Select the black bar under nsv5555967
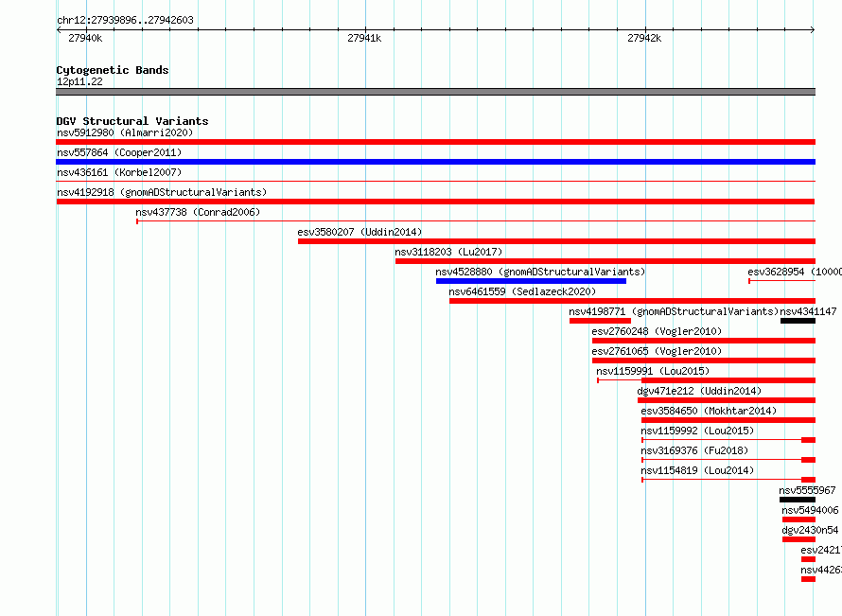The image size is (842, 616). [x=798, y=500]
